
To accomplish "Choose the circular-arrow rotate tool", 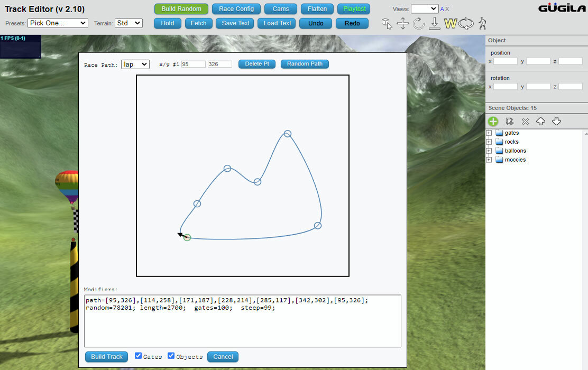I will [418, 24].
